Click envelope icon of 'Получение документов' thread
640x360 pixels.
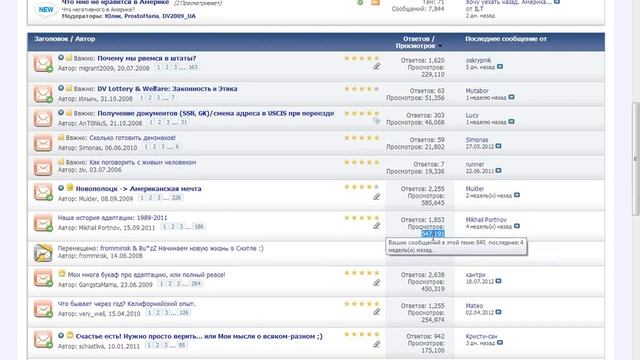pyautogui.click(x=43, y=118)
